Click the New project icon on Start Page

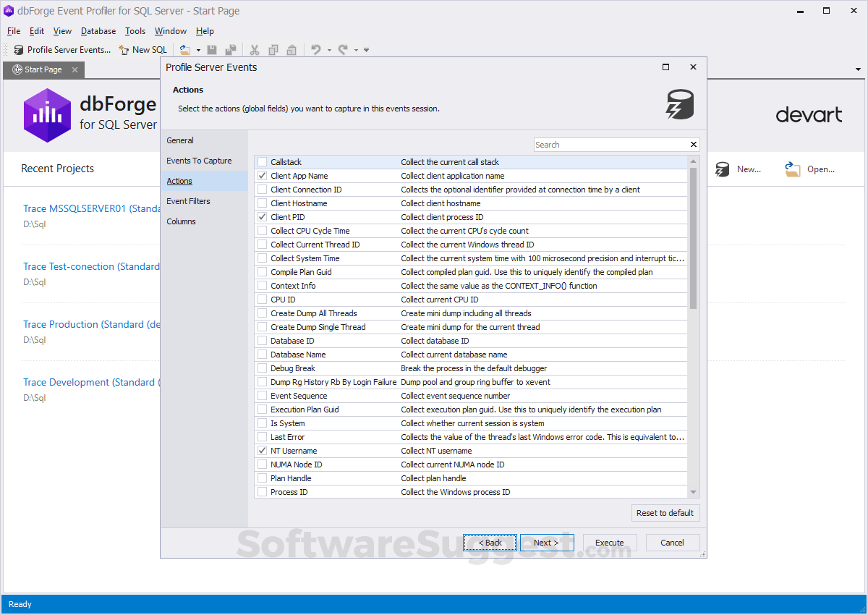point(723,169)
